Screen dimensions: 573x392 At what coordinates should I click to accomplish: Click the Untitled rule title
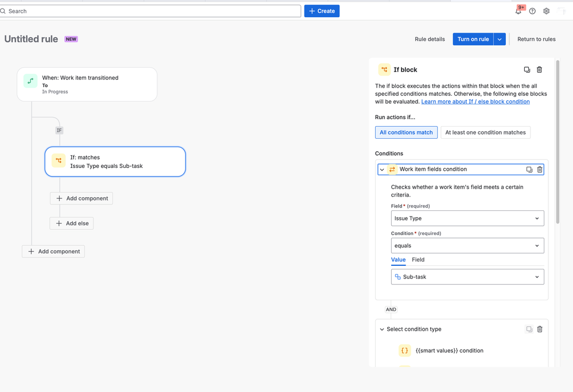tap(31, 39)
